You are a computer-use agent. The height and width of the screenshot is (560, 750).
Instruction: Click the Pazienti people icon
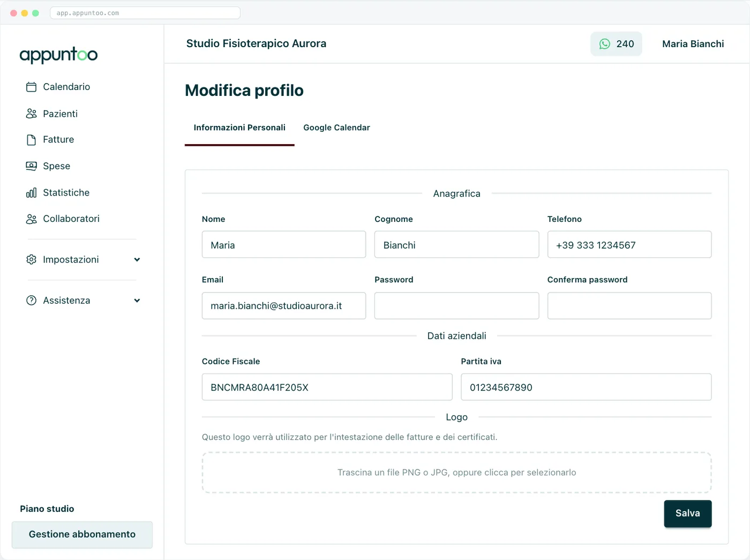pyautogui.click(x=32, y=114)
